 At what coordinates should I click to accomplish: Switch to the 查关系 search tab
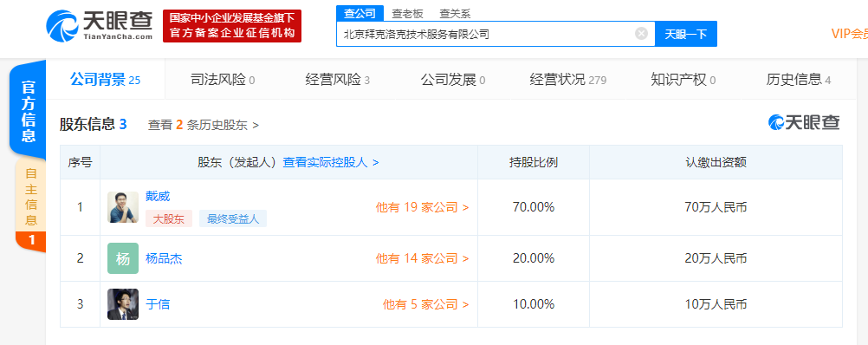click(x=455, y=14)
